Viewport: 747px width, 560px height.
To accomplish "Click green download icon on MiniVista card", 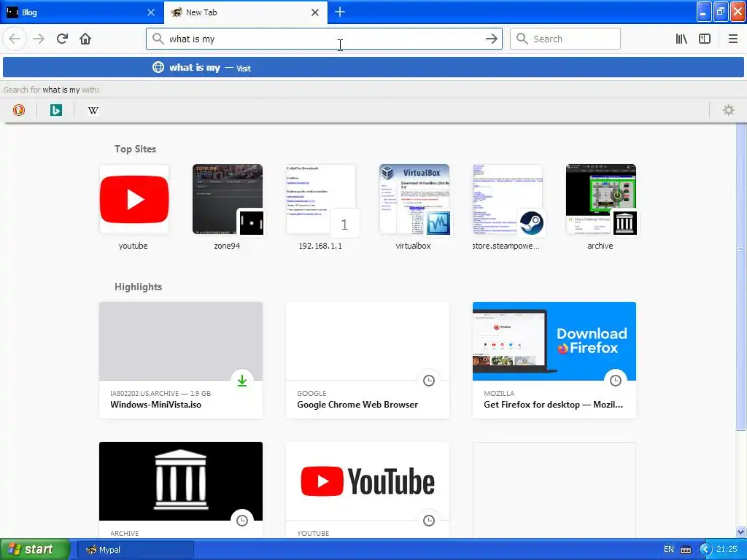I will point(242,381).
